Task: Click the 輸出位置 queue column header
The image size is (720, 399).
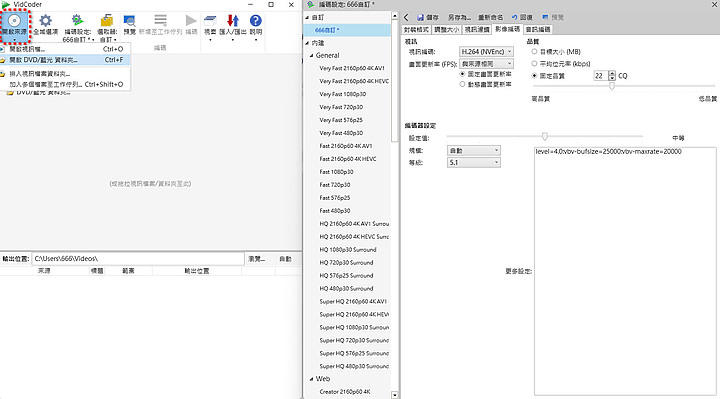Action: (x=197, y=271)
